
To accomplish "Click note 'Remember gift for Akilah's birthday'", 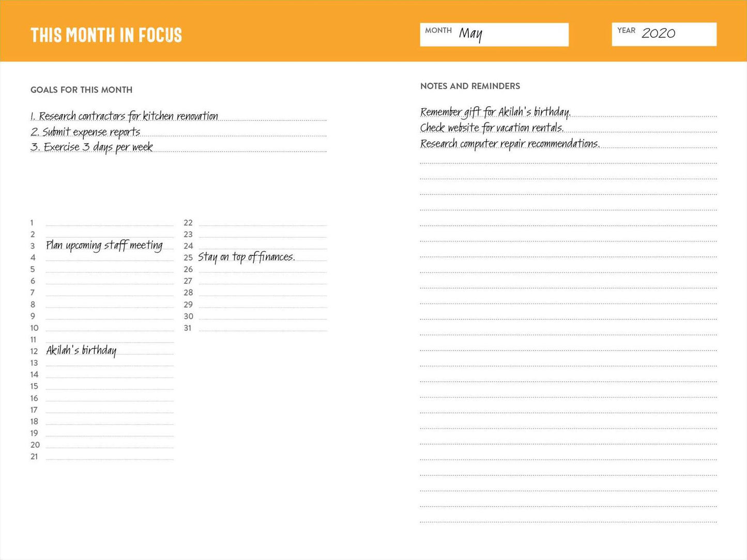I will (495, 112).
